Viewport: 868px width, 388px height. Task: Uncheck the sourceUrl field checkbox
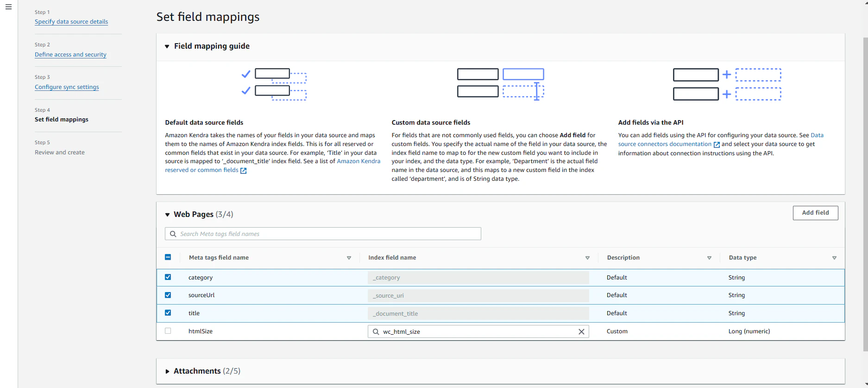(168, 295)
